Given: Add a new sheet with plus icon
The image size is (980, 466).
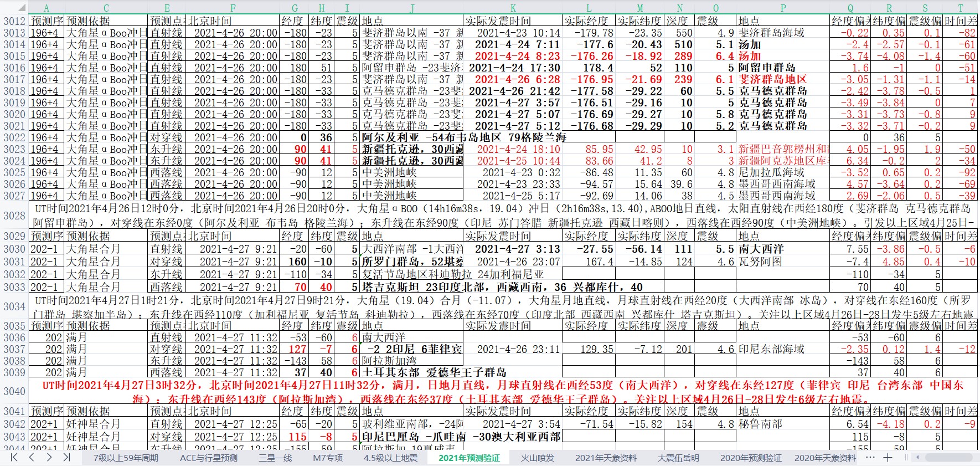Looking at the screenshot, I should (x=888, y=457).
